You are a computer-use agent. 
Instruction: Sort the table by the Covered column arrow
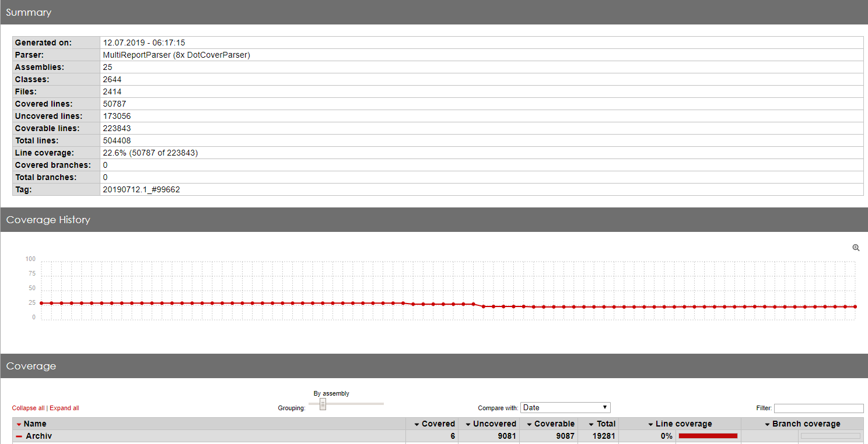(418, 424)
